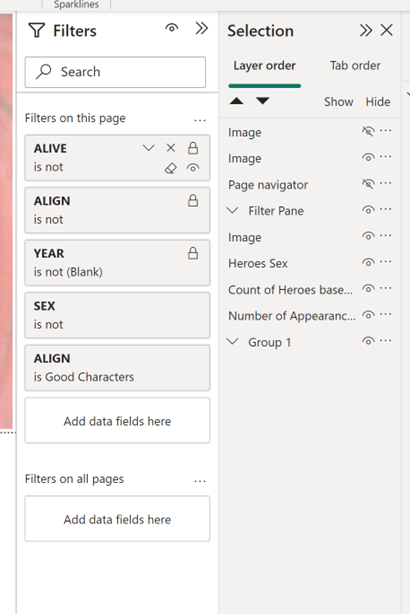
Task: Unhide the Page navigator layer
Action: click(x=368, y=184)
